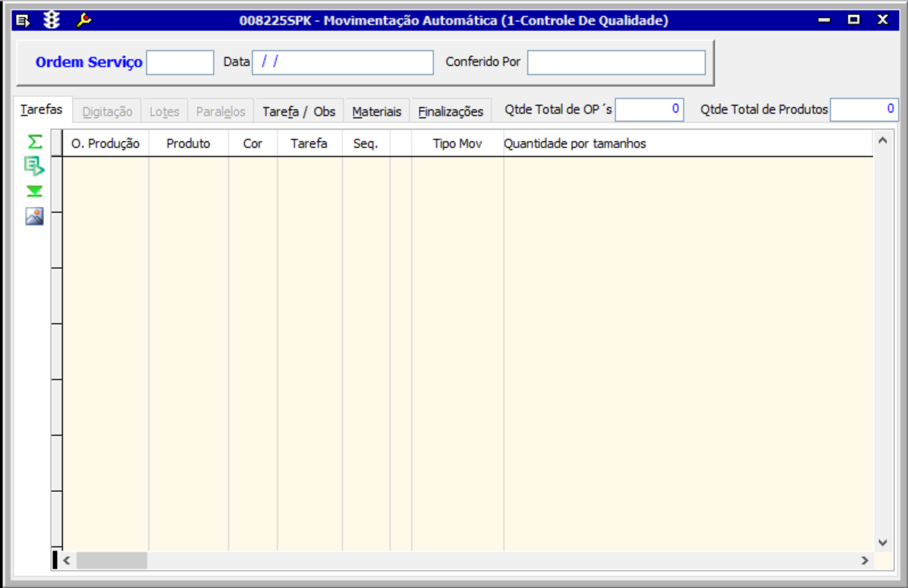This screenshot has width=908, height=588.
Task: Click the Tarefa column header
Action: pyautogui.click(x=309, y=143)
